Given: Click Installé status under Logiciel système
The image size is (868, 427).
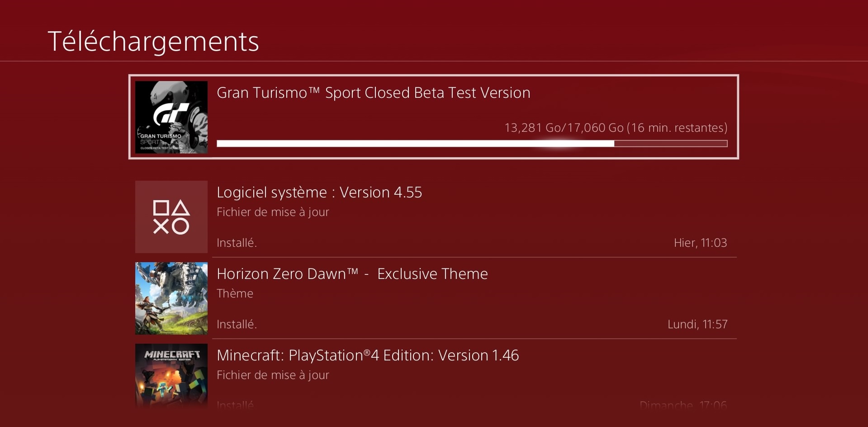Looking at the screenshot, I should pos(237,243).
